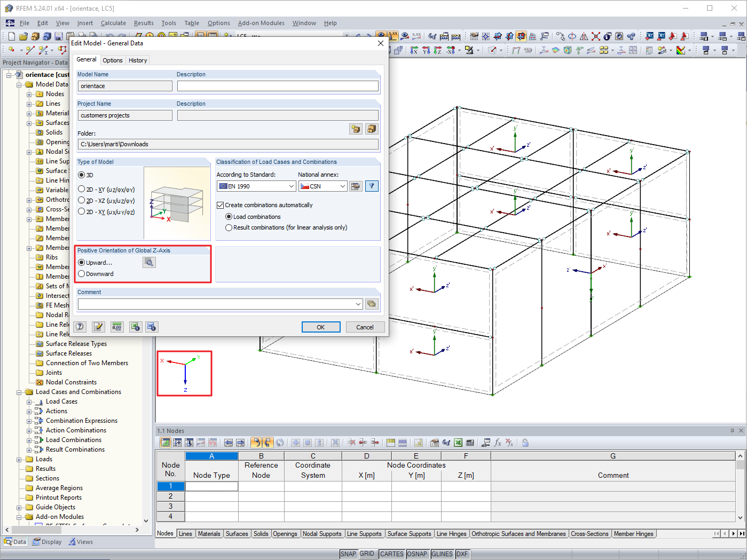Select Load combinations radio option
This screenshot has height=560, width=747.
[229, 217]
